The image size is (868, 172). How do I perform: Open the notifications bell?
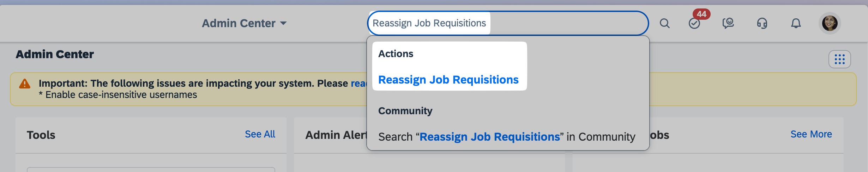click(x=796, y=24)
